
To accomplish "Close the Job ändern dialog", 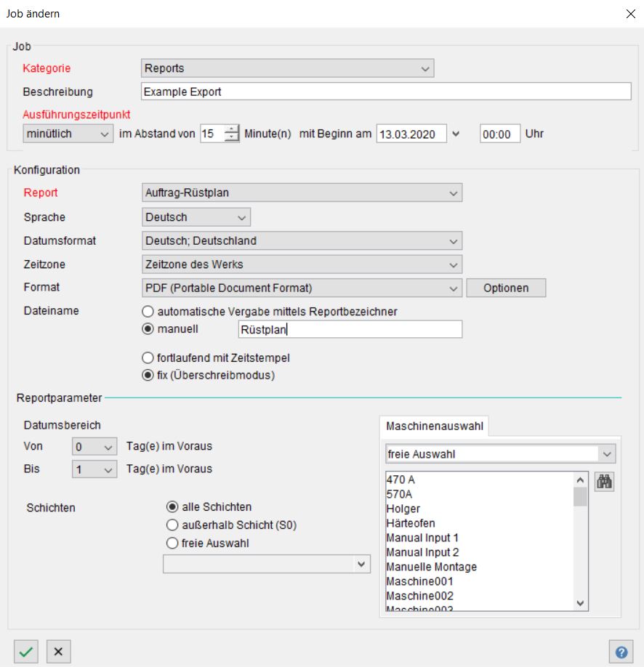I will 630,14.
